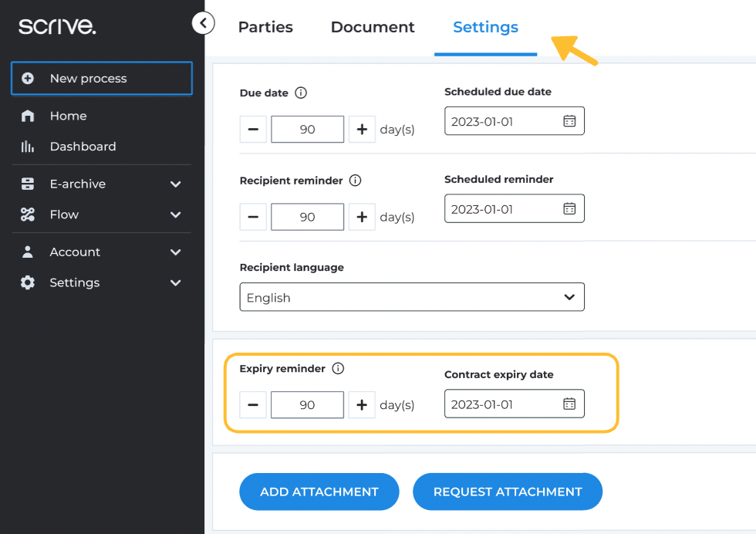Collapse the sidebar with the arrow button
Viewport: 756px width, 534px height.
203,23
